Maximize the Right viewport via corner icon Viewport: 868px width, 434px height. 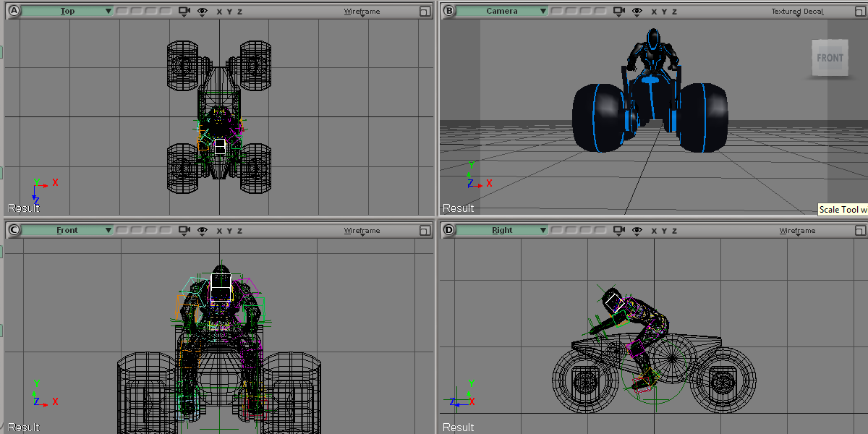859,231
